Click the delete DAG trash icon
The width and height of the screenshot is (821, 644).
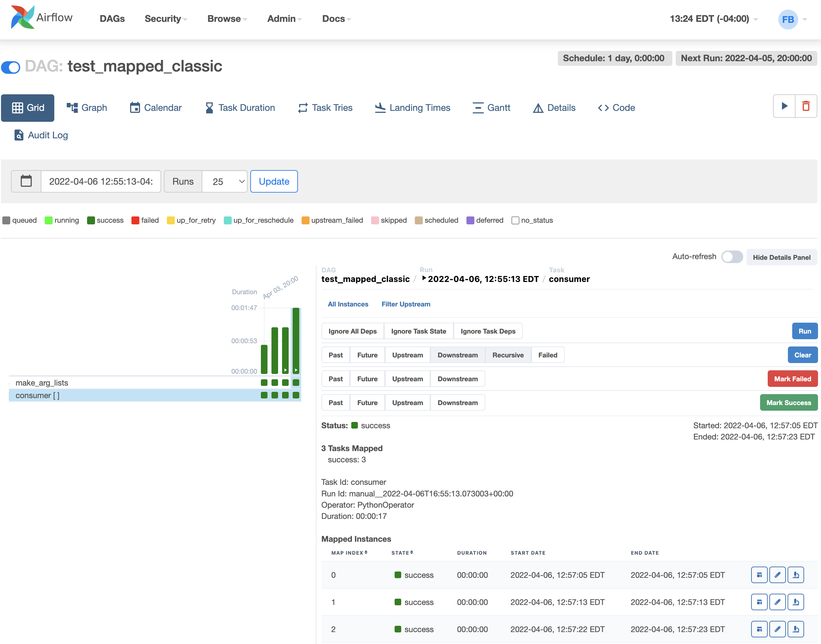click(x=805, y=106)
